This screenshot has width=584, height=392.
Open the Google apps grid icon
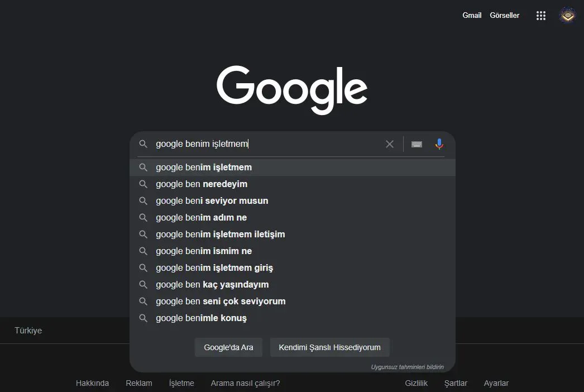point(541,16)
